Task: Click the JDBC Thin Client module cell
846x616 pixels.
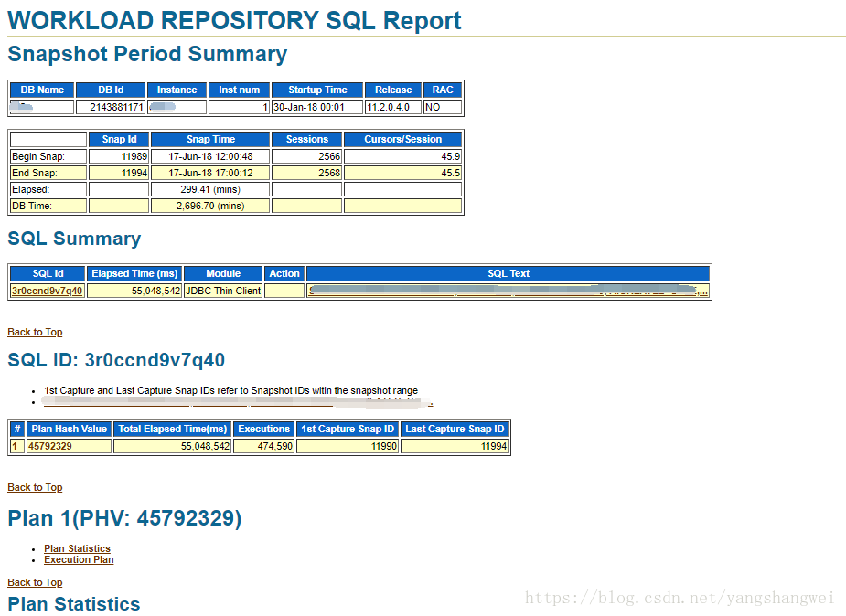Action: point(222,289)
